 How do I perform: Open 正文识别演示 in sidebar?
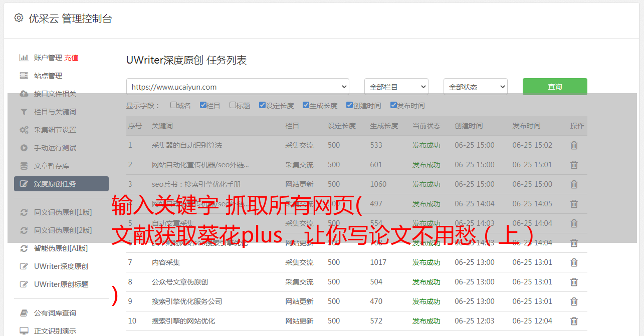(55, 331)
